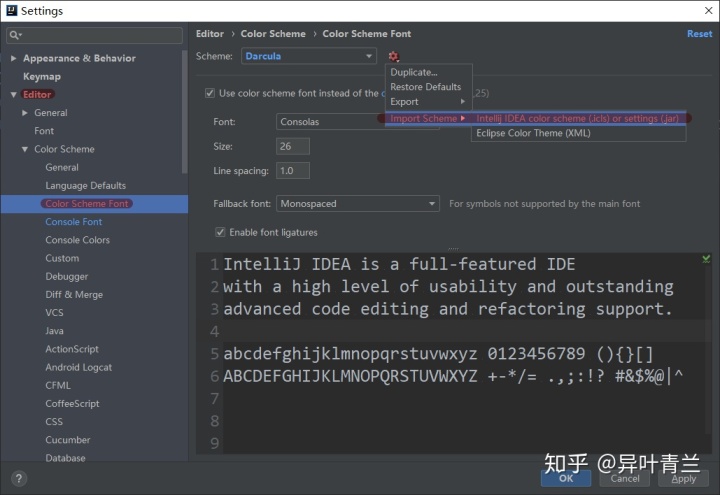This screenshot has height=495, width=720.
Task: Select Debugger tree item
Action: click(x=67, y=276)
